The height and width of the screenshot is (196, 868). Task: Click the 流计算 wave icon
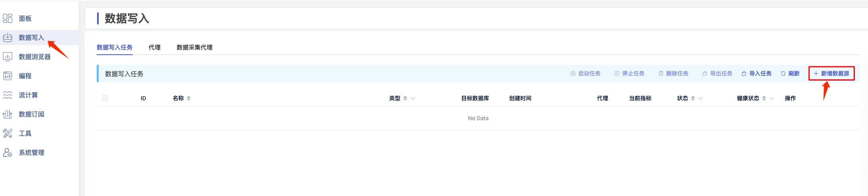8,95
